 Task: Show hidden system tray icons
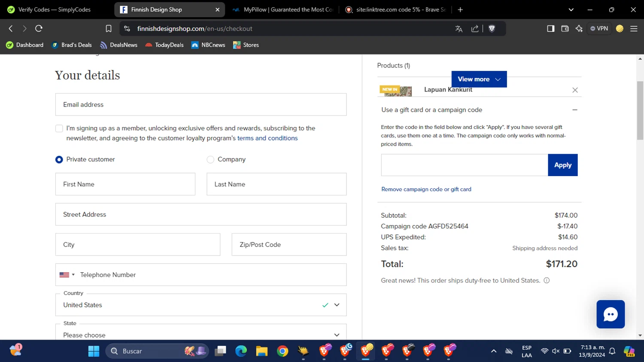pos(494,351)
